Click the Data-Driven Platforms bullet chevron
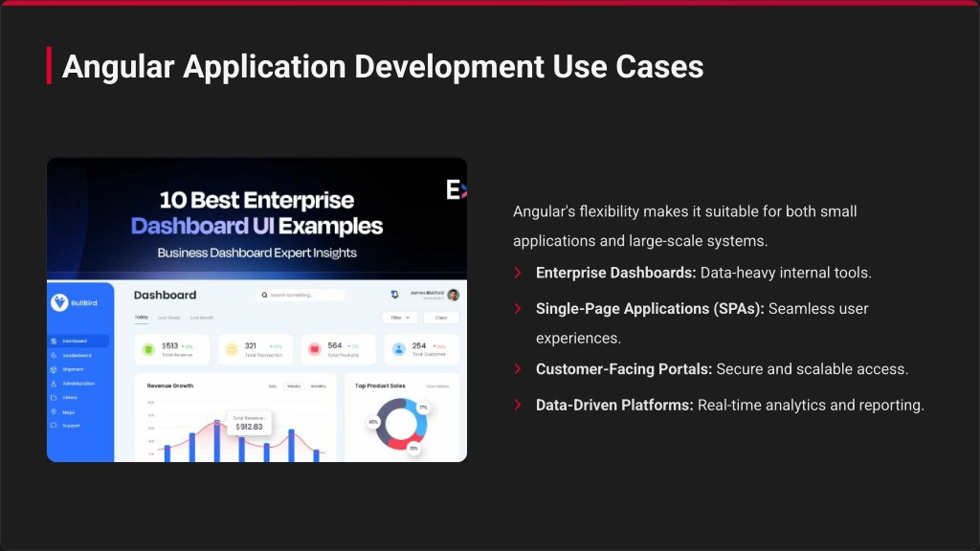980x551 pixels. 518,405
